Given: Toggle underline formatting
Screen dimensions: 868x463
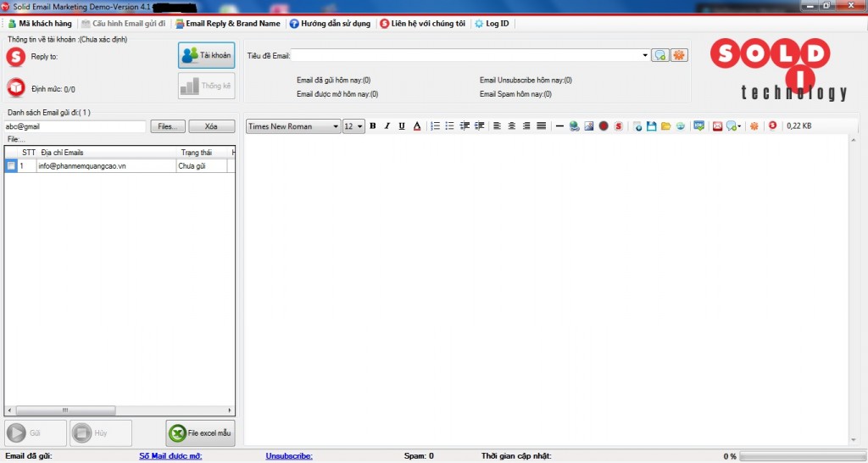Looking at the screenshot, I should click(402, 126).
